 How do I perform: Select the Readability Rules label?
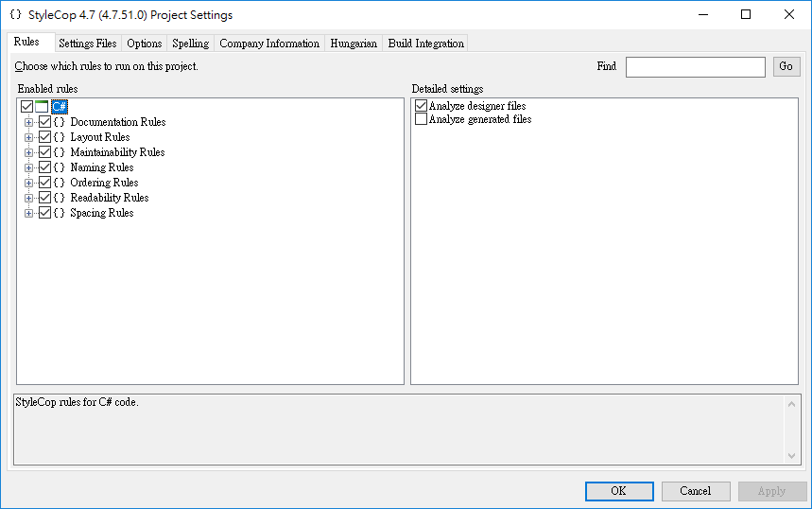tap(110, 198)
